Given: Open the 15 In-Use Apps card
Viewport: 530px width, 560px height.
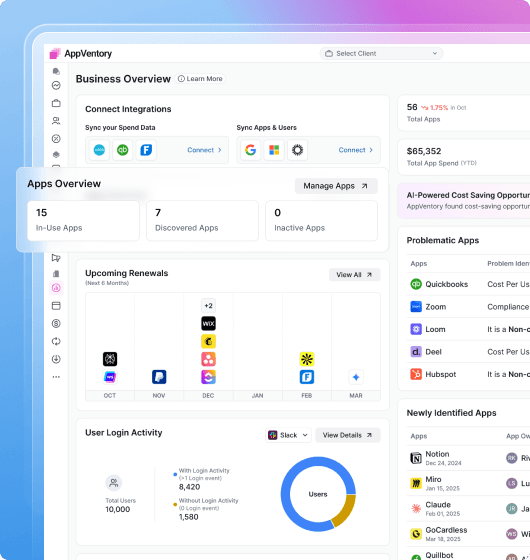Looking at the screenshot, I should [83, 220].
